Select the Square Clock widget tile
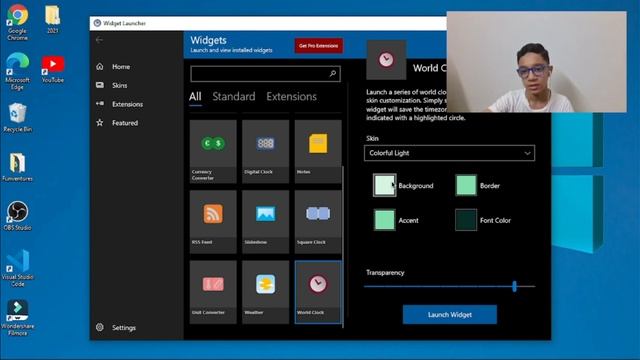The height and width of the screenshot is (360, 640). point(318,222)
